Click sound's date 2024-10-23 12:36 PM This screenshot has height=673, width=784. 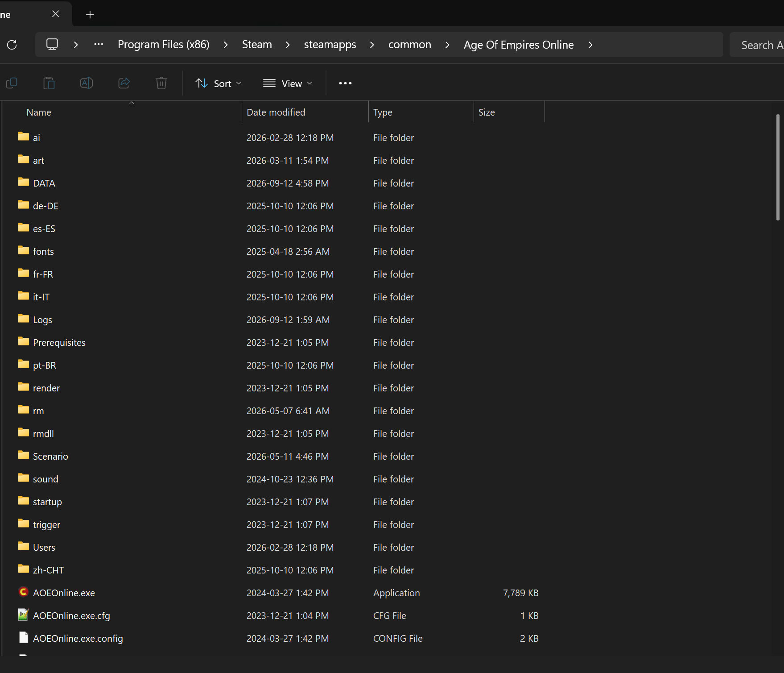290,479
